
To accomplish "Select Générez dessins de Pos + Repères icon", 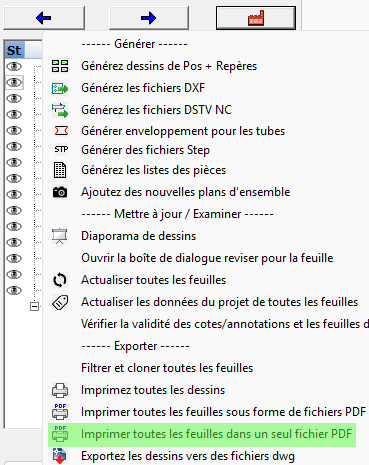I will [60, 66].
